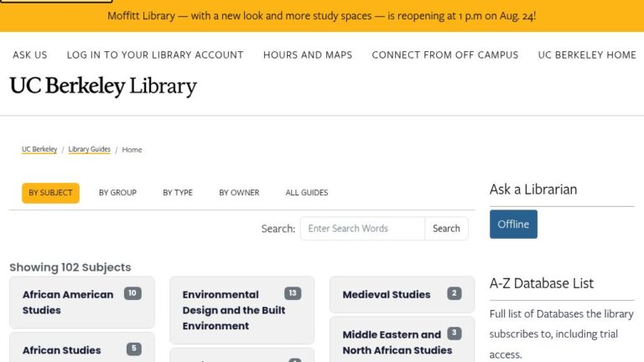This screenshot has width=644, height=362.
Task: Open Log In To Your Library Account
Action: point(155,55)
